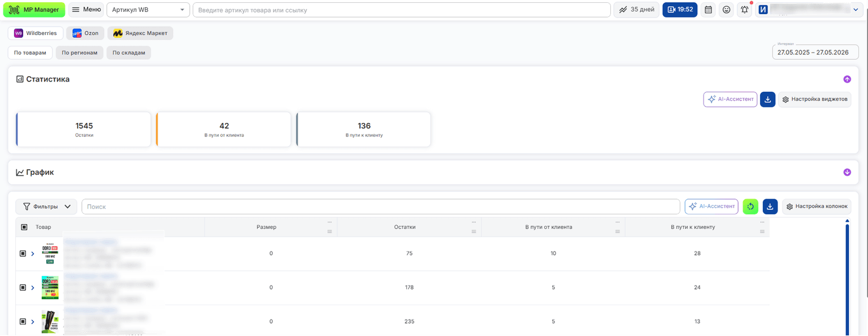The height and width of the screenshot is (336, 868).
Task: Switch to the Ozon marketplace tab
Action: pyautogui.click(x=85, y=33)
